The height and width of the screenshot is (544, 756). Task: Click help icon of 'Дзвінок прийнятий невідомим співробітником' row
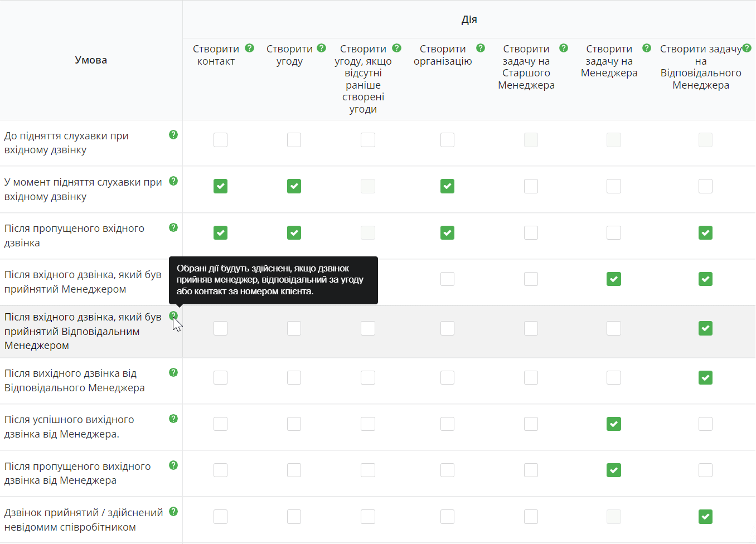click(173, 511)
